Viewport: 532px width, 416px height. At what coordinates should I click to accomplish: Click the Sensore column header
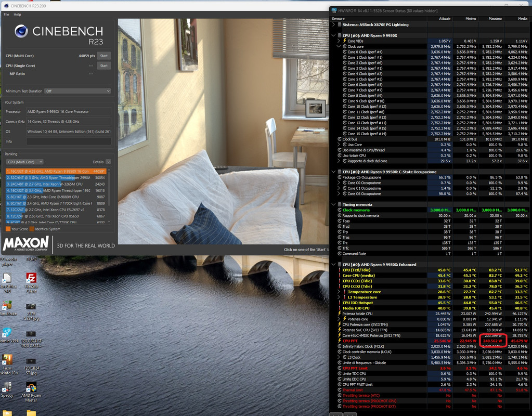click(379, 19)
